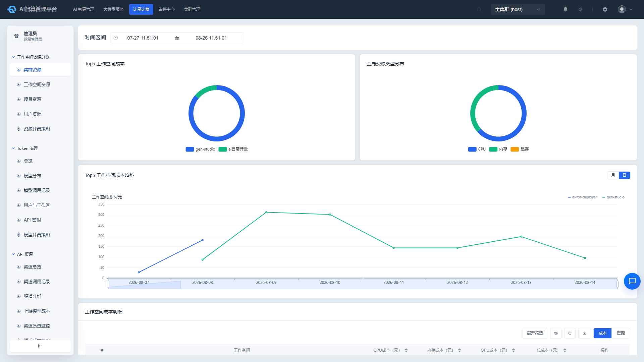Collapse the 工作空间资源总览 sidebar group
This screenshot has width=644, height=362.
point(31,57)
